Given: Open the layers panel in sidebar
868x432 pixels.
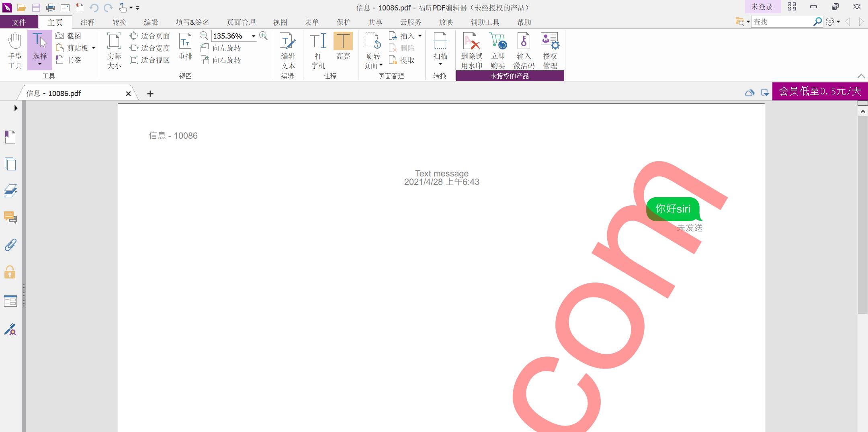Looking at the screenshot, I should (x=10, y=191).
